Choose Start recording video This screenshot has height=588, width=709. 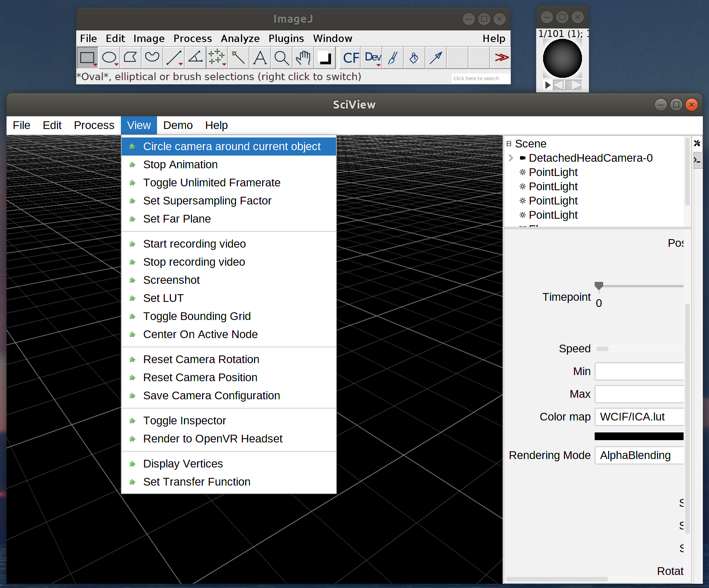point(229,244)
